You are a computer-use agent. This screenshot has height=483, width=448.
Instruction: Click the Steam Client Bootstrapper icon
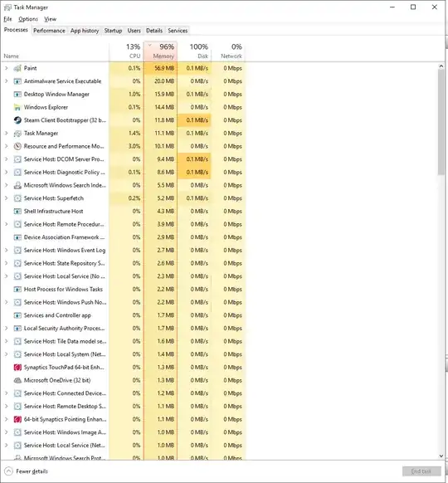coord(17,120)
